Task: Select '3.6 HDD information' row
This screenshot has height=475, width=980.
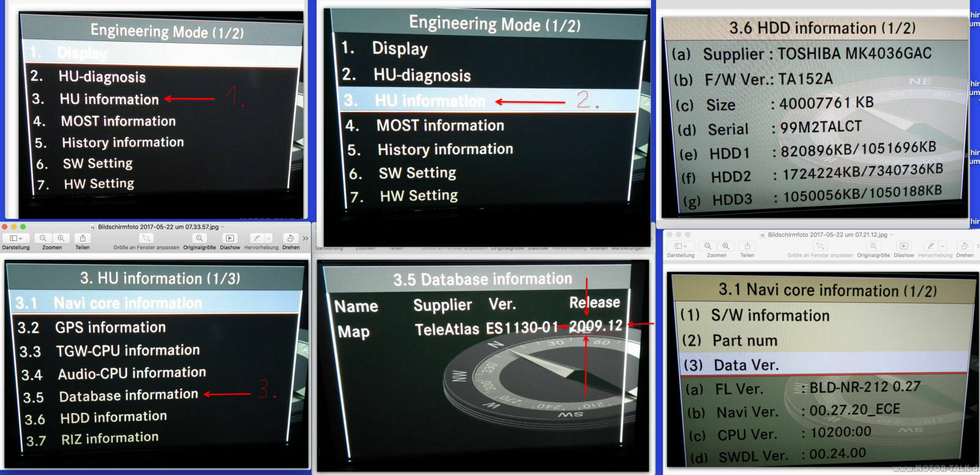Action: (96, 418)
